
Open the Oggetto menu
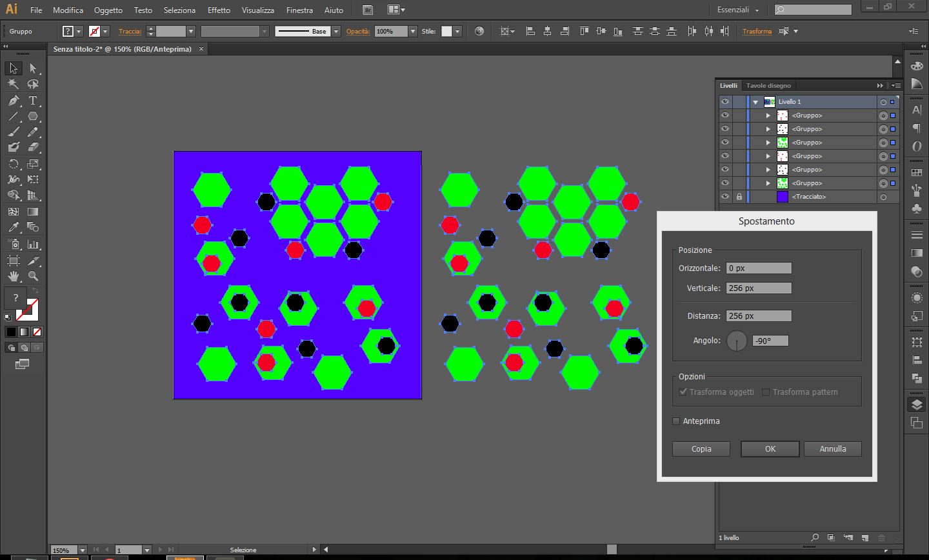tap(108, 10)
